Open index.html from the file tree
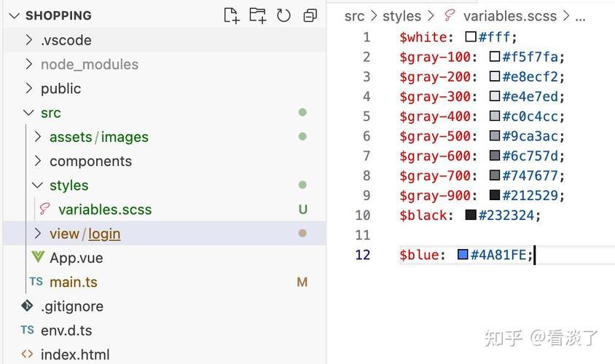Image resolution: width=615 pixels, height=364 pixels. pyautogui.click(x=75, y=355)
